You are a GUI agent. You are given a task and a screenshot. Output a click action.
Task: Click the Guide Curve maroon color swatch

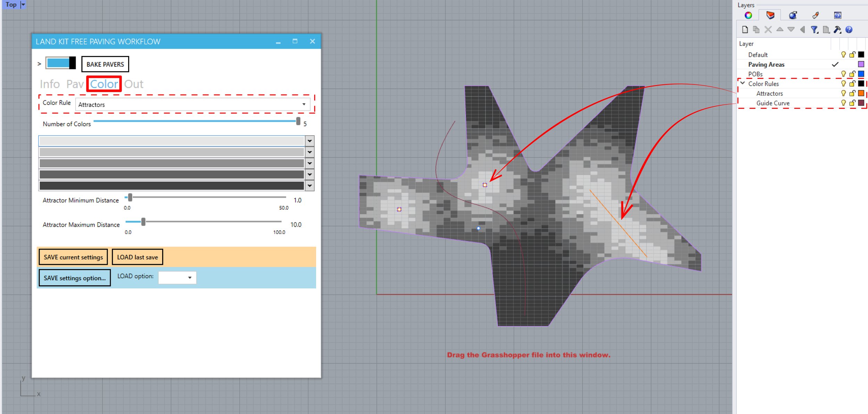pyautogui.click(x=861, y=103)
